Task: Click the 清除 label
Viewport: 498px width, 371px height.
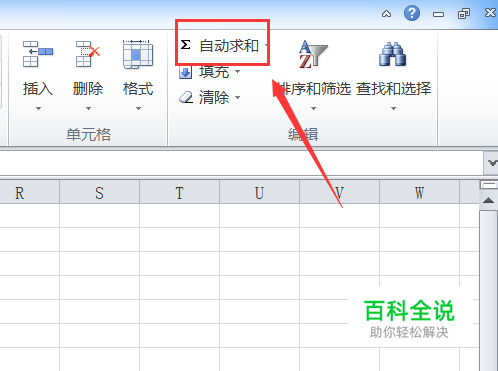Action: (214, 98)
